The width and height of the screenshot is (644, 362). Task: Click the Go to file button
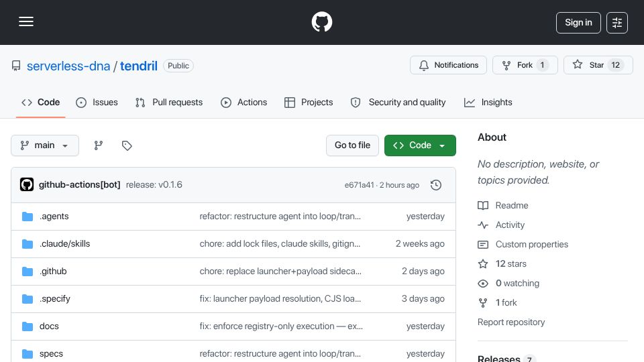pyautogui.click(x=352, y=145)
